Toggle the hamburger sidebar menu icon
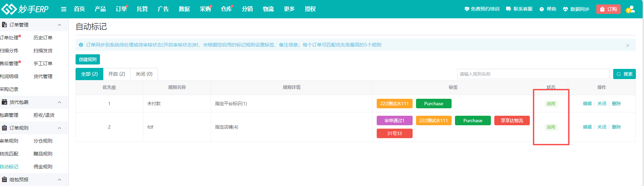The image size is (644, 186). click(x=63, y=9)
